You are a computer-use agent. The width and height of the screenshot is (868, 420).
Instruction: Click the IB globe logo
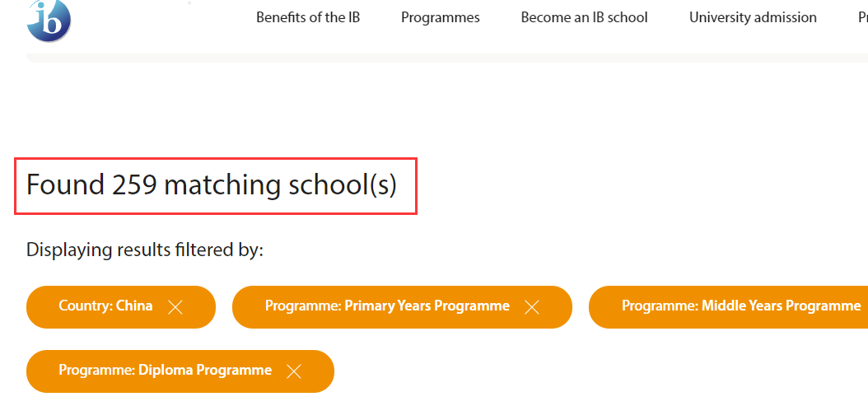[49, 21]
